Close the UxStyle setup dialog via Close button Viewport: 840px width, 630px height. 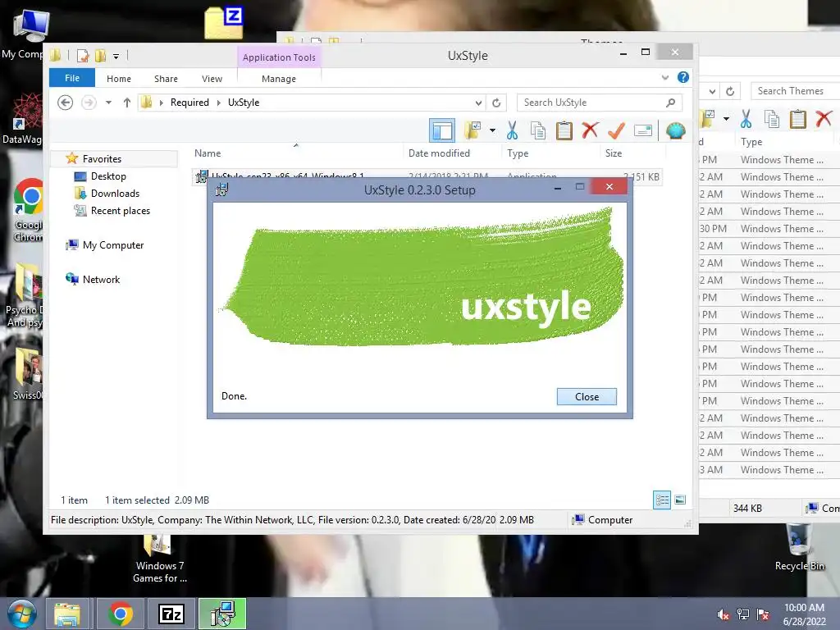pyautogui.click(x=587, y=396)
